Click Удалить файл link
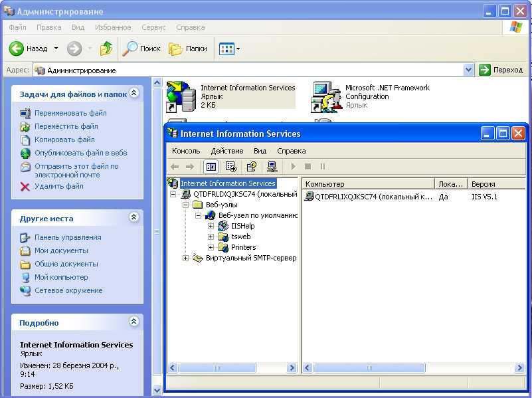Image resolution: width=532 pixels, height=398 pixels. 58,186
